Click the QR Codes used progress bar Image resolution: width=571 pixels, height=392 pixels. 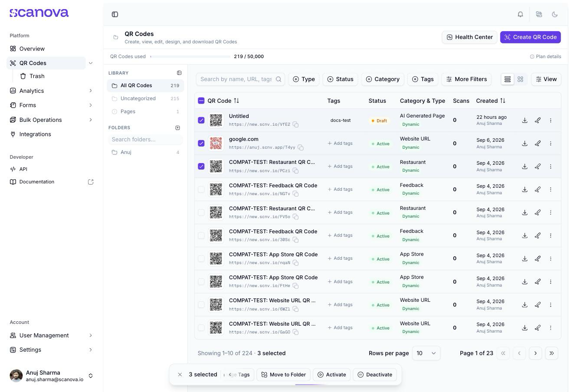190,56
